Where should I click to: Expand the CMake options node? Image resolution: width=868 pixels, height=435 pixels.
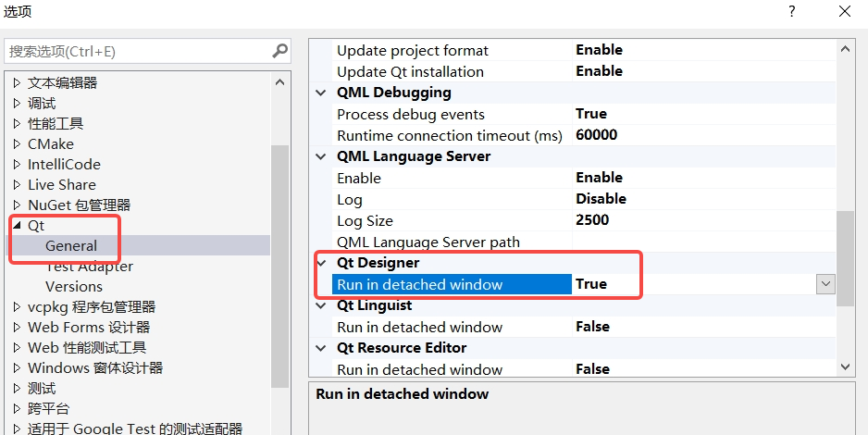(17, 143)
